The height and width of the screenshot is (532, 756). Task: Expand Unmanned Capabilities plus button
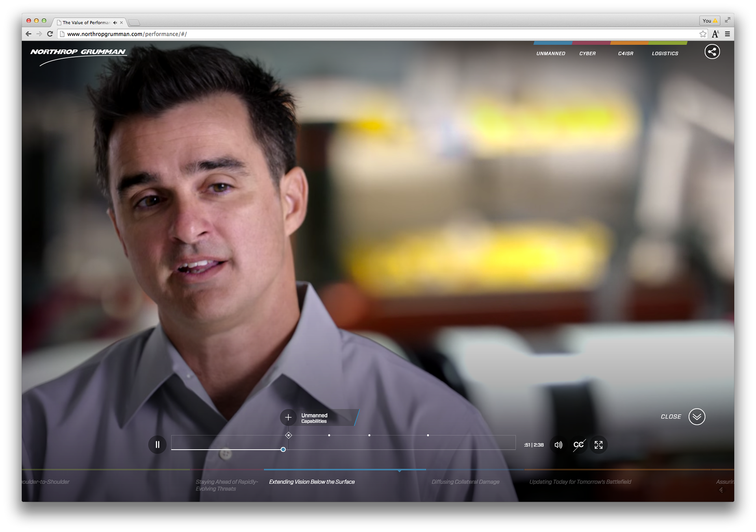coord(288,417)
